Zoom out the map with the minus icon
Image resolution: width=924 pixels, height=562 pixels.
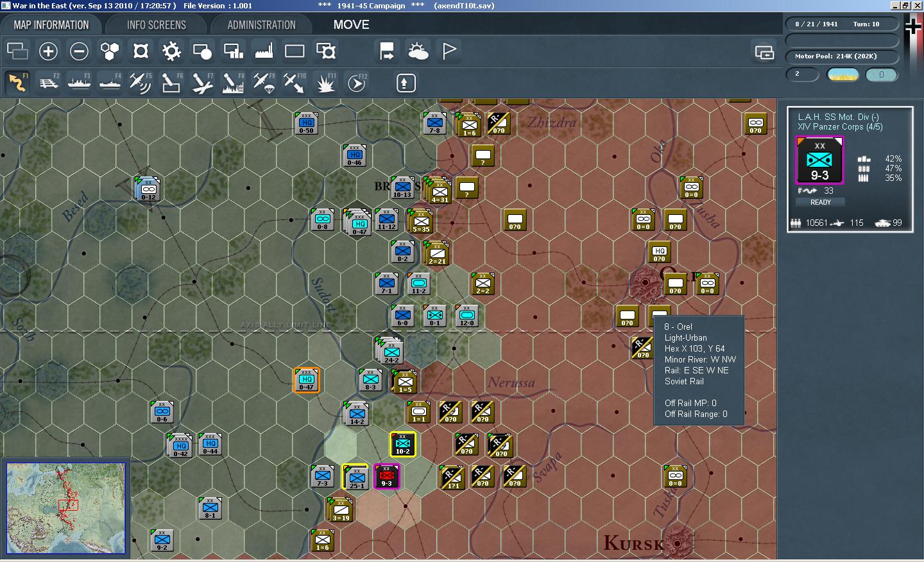pyautogui.click(x=79, y=51)
